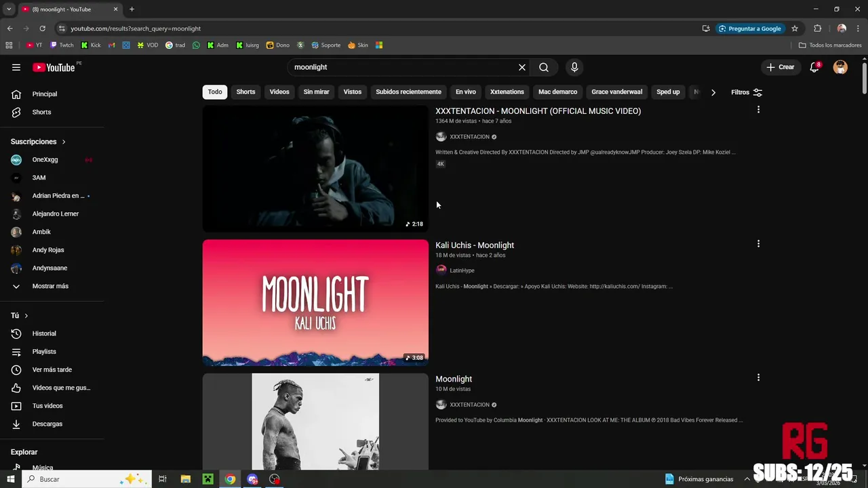The height and width of the screenshot is (488, 868).
Task: Click the taskbar Buscar search box
Action: tap(85, 479)
